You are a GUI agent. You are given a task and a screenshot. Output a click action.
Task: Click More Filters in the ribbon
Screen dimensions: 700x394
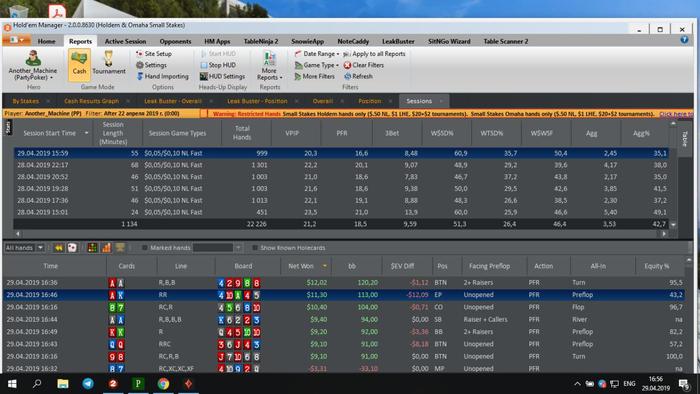click(x=314, y=76)
